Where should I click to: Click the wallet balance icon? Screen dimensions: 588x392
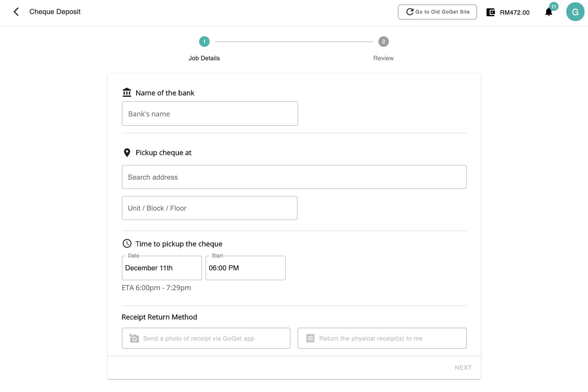point(490,12)
